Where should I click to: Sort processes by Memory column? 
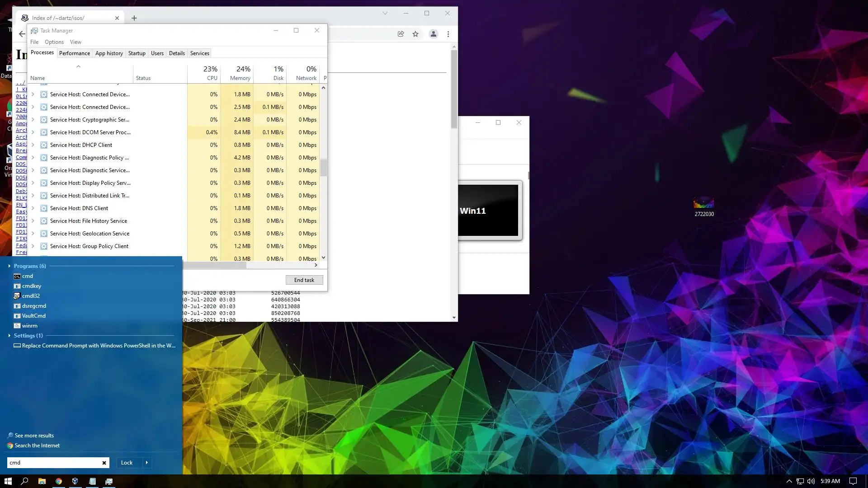tap(240, 73)
